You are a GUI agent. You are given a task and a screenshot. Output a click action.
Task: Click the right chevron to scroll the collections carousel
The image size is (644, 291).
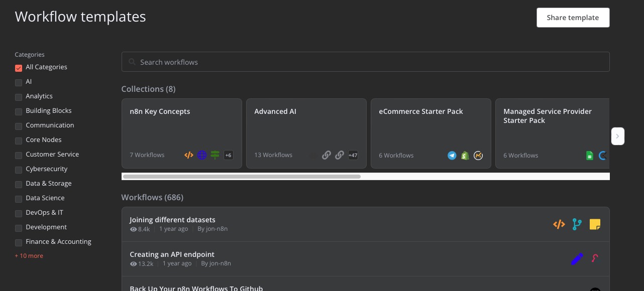click(618, 136)
